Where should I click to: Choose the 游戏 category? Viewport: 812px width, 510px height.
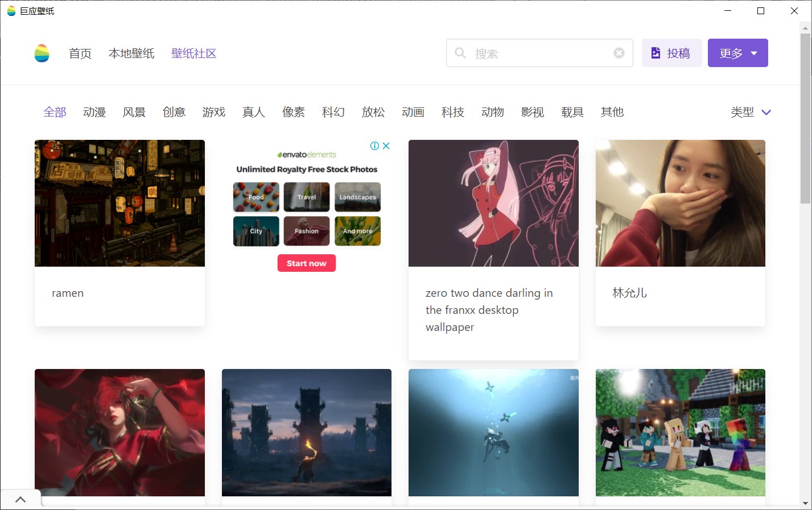[x=214, y=112]
